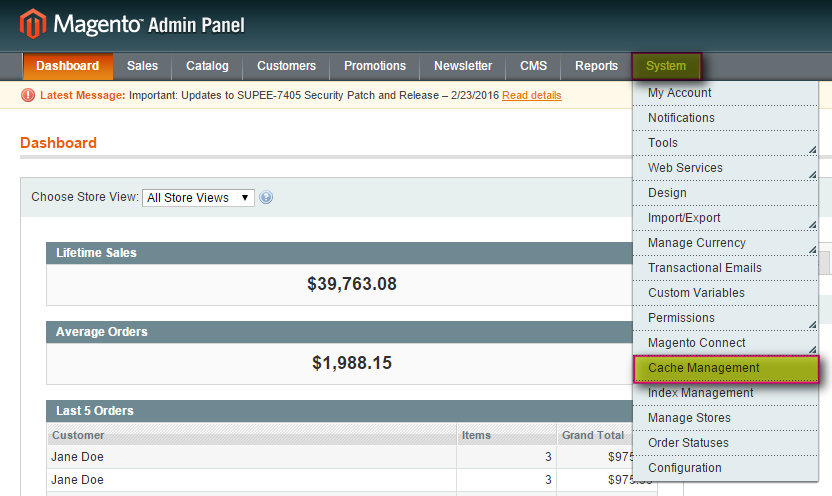Open the Reports menu
The height and width of the screenshot is (496, 832).
[596, 66]
